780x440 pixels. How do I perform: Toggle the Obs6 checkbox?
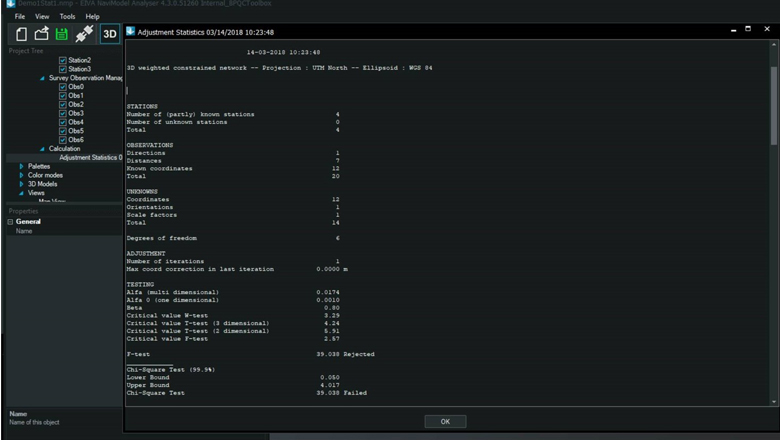pos(63,140)
